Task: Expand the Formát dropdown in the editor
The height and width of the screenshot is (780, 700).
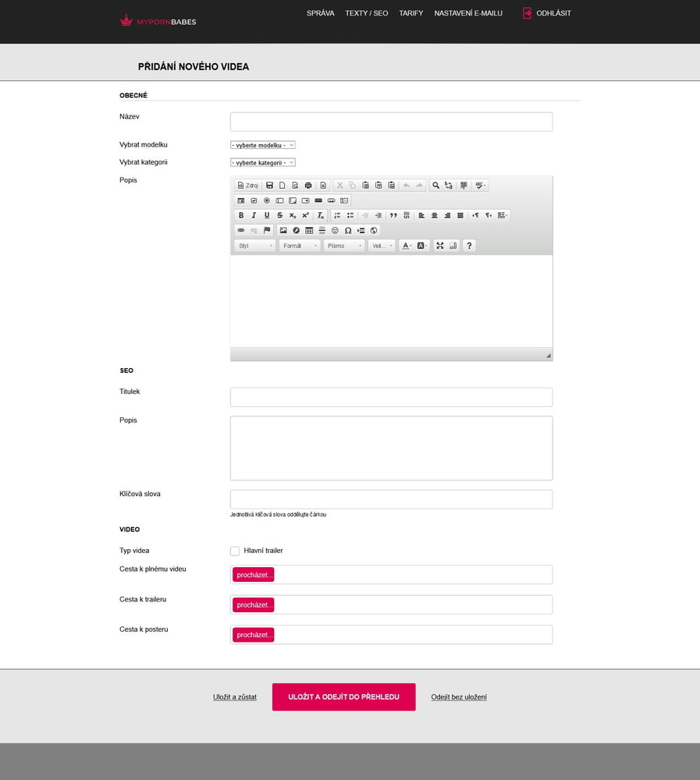Action: click(x=300, y=246)
